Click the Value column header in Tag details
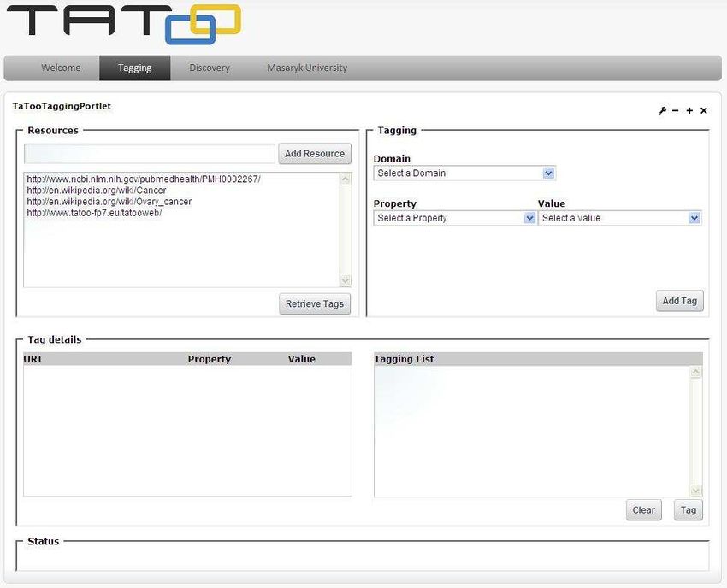Image resolution: width=727 pixels, height=588 pixels. (301, 359)
